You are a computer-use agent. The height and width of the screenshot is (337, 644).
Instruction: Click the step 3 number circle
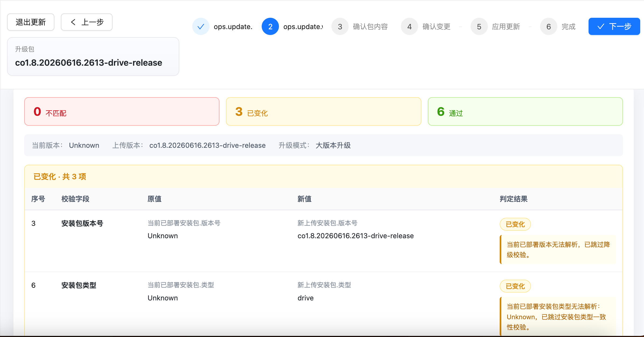click(340, 26)
